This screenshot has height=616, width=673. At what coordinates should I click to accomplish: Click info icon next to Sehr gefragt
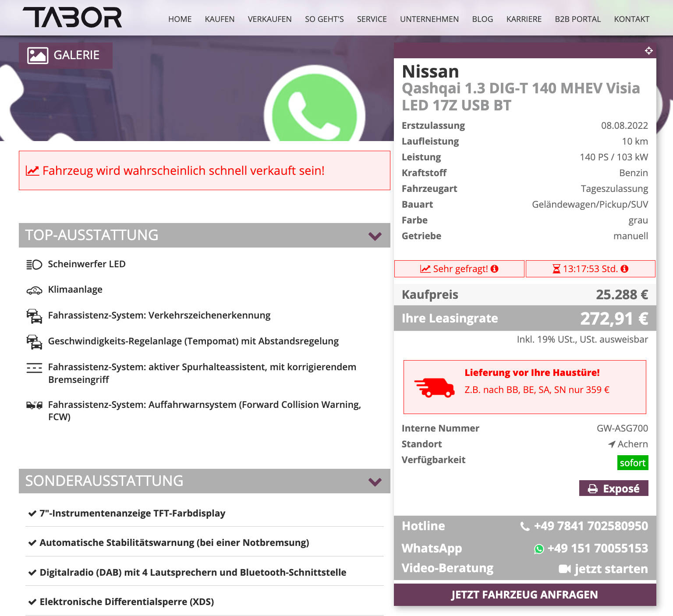tap(495, 269)
